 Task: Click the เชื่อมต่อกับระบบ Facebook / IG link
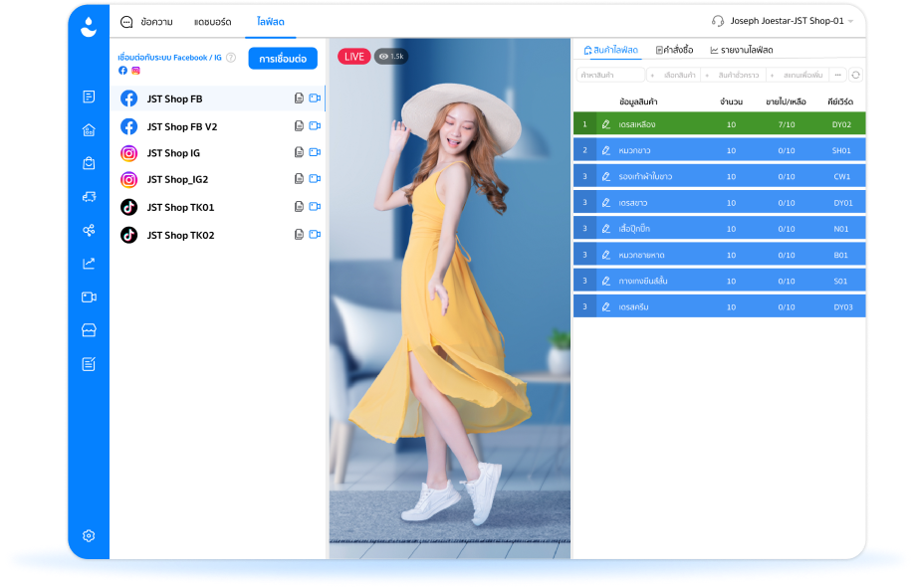pyautogui.click(x=170, y=57)
